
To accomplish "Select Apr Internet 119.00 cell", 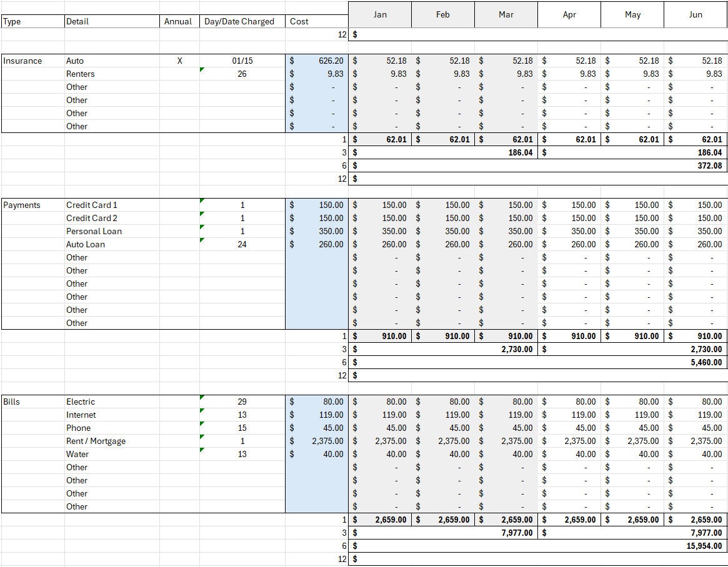I will 569,415.
